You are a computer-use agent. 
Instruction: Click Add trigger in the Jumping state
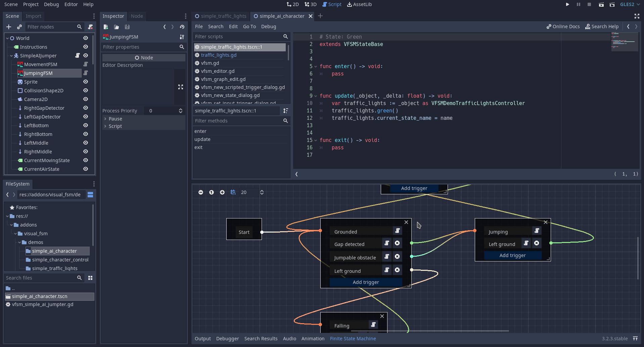pos(512,255)
